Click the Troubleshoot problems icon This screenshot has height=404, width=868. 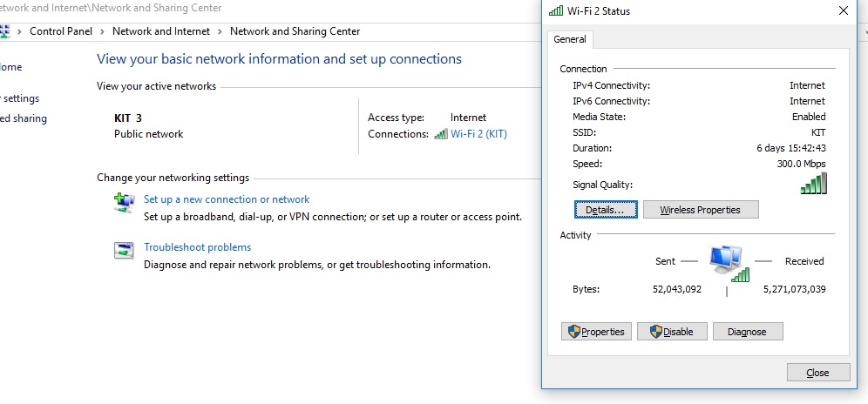(x=124, y=251)
